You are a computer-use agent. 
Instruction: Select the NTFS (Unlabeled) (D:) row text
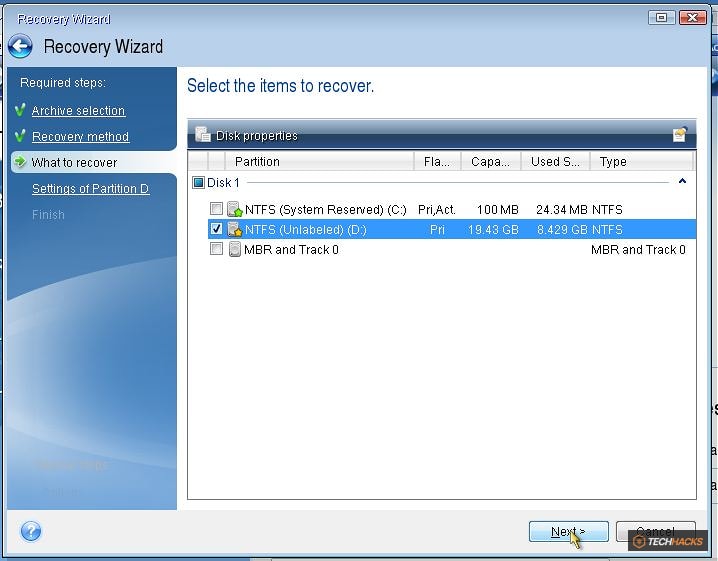tap(305, 229)
